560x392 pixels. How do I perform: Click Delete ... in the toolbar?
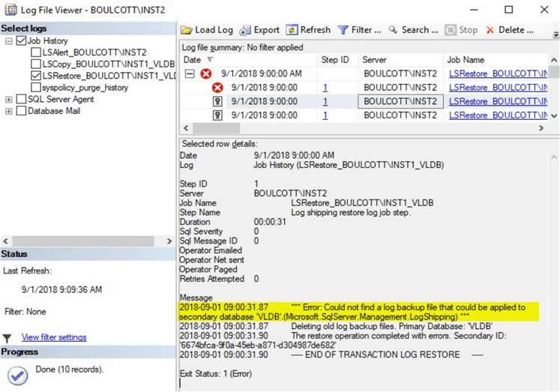coord(516,30)
